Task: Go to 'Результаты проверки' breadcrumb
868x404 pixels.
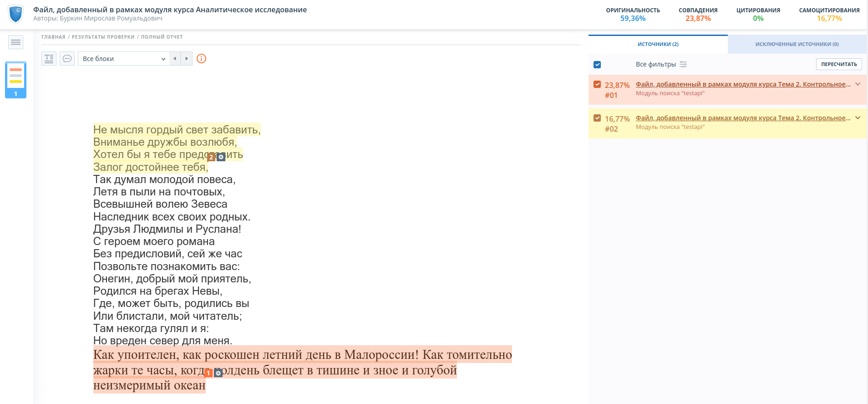Action: click(x=103, y=37)
